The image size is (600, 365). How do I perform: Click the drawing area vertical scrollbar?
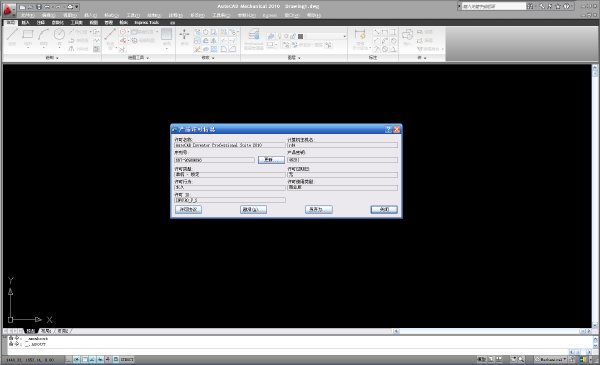click(x=595, y=196)
